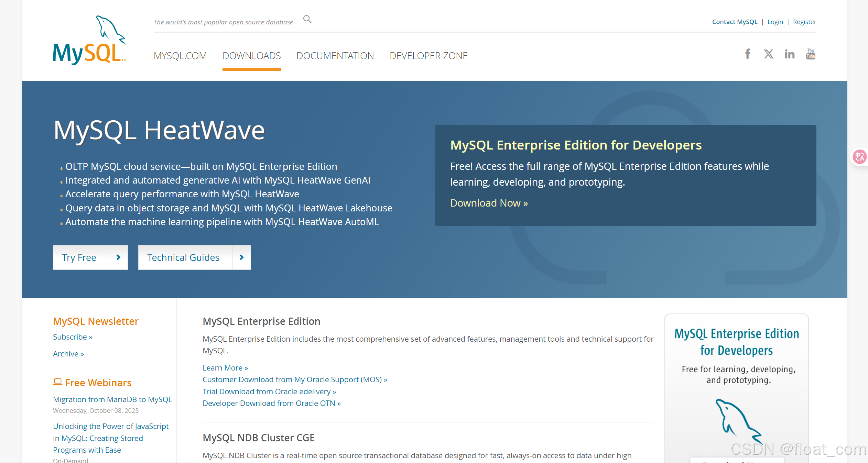Click the laptop icon beside Free Webinars
868x463 pixels.
point(57,382)
